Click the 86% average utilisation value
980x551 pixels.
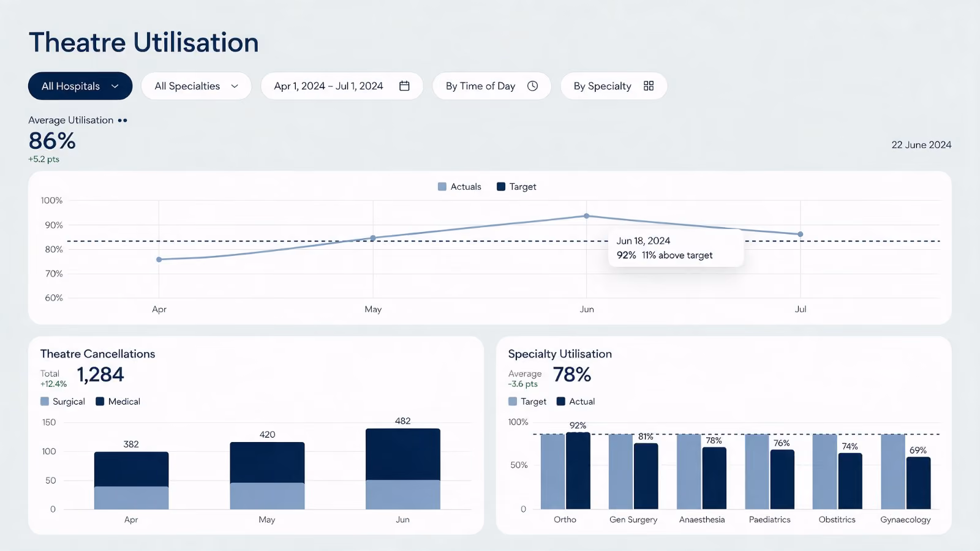(x=52, y=141)
